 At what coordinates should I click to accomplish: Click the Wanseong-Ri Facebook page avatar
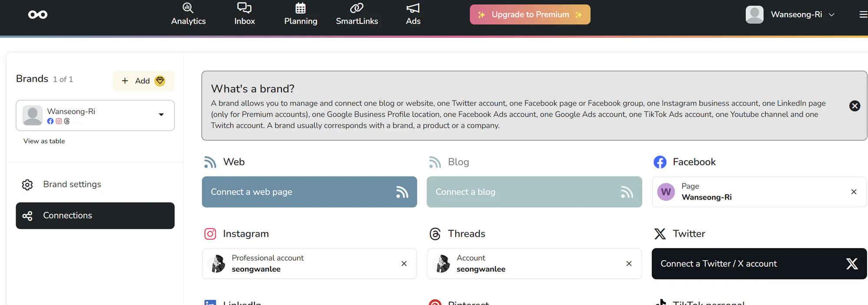(x=666, y=192)
